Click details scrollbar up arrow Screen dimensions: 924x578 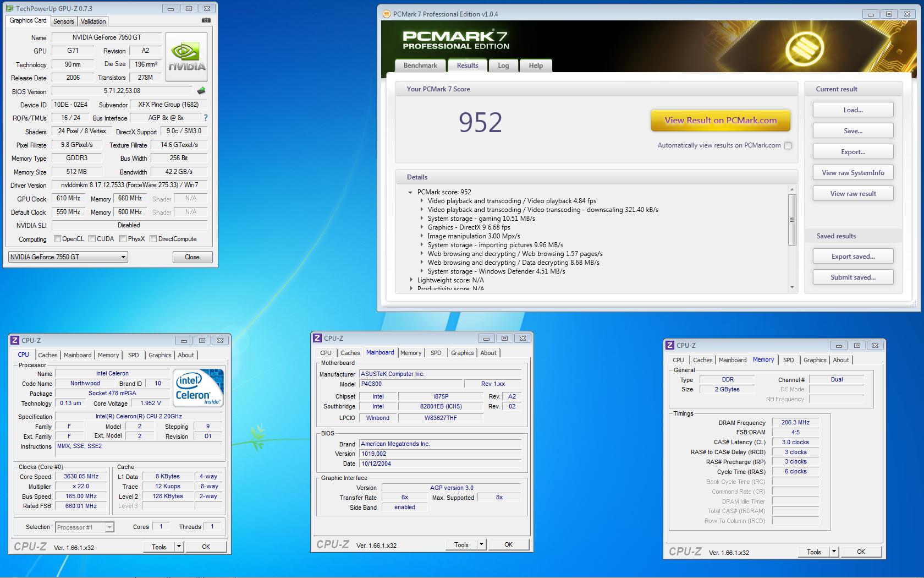(792, 190)
